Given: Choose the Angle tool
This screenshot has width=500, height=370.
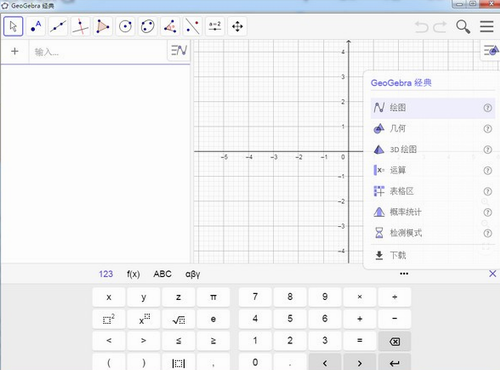Looking at the screenshot, I should (170, 26).
